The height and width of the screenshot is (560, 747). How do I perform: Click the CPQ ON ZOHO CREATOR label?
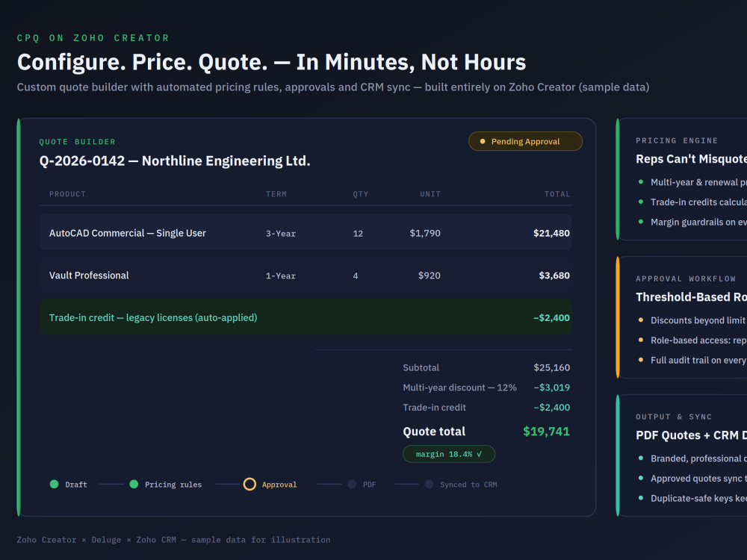93,38
